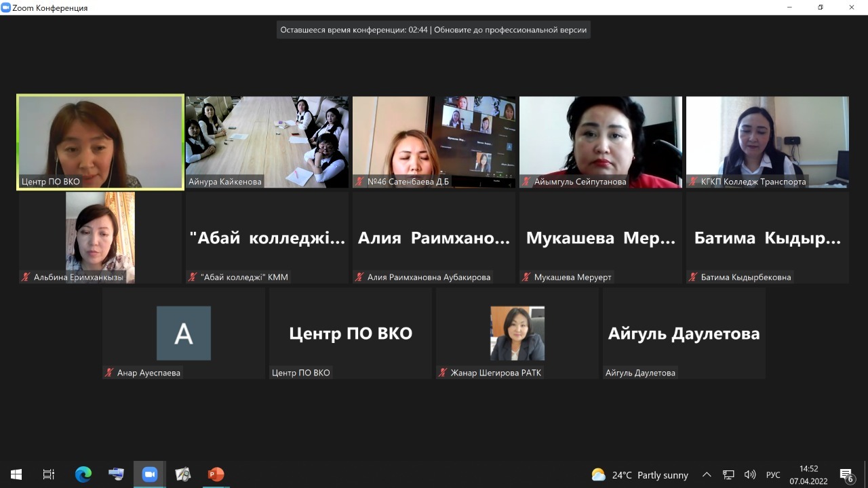This screenshot has height=488, width=868.
Task: Select the Центр ПО ВКО speaker video tile
Action: click(x=100, y=141)
